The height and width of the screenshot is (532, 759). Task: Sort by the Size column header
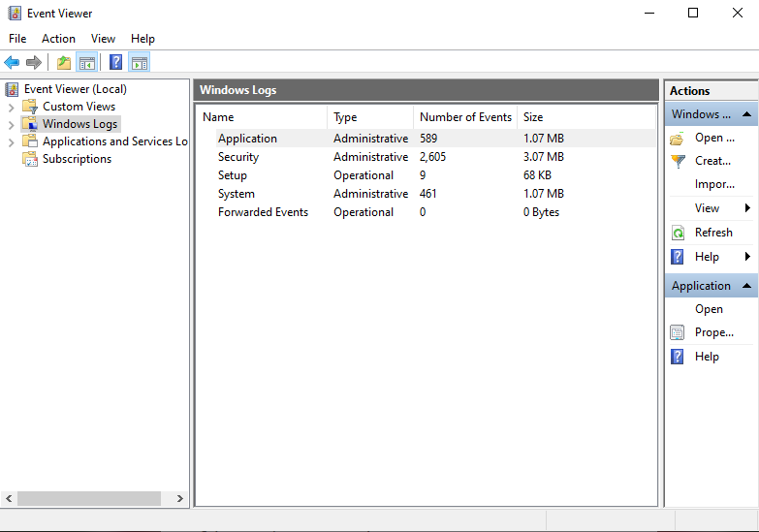coord(586,117)
